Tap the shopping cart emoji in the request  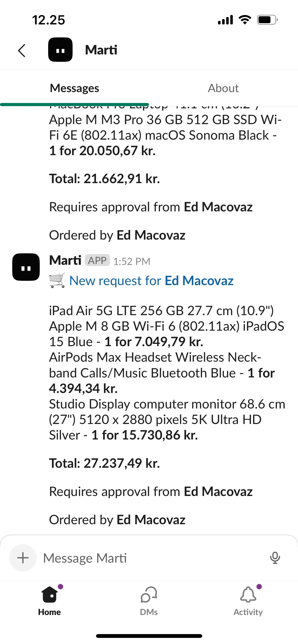pyautogui.click(x=57, y=281)
